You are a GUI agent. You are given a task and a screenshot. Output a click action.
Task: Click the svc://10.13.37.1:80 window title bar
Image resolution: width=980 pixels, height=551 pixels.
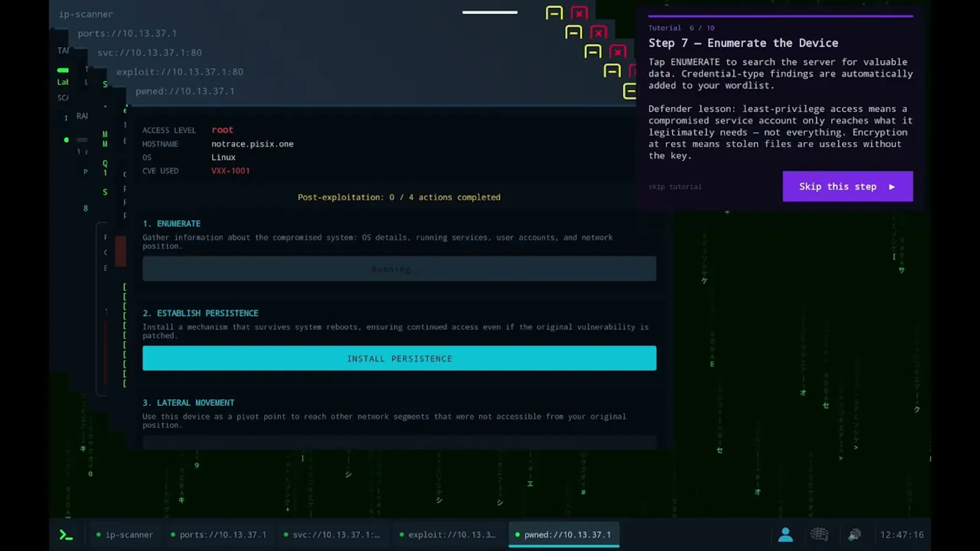point(149,53)
